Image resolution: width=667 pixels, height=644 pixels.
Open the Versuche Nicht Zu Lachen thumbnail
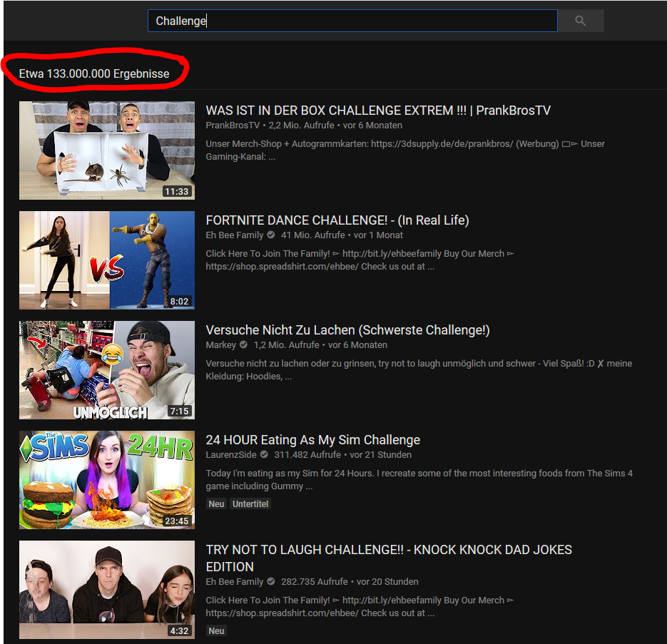pyautogui.click(x=107, y=369)
